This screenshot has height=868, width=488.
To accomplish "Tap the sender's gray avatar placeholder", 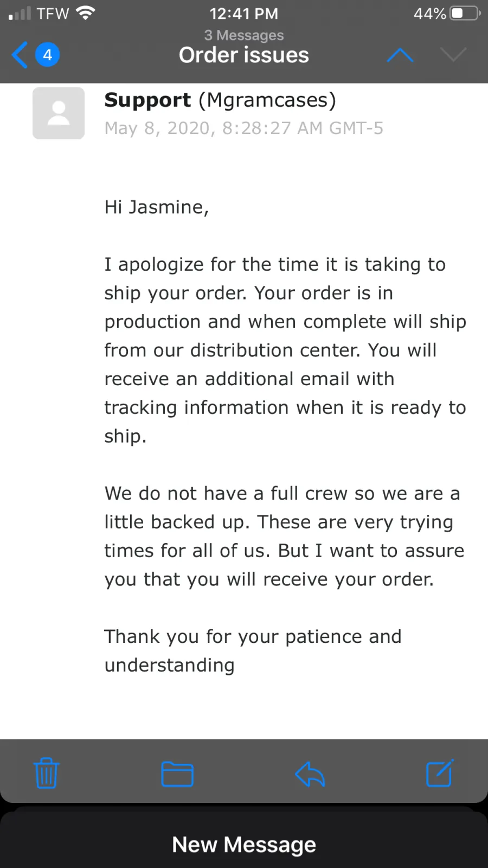I will pos(59,113).
